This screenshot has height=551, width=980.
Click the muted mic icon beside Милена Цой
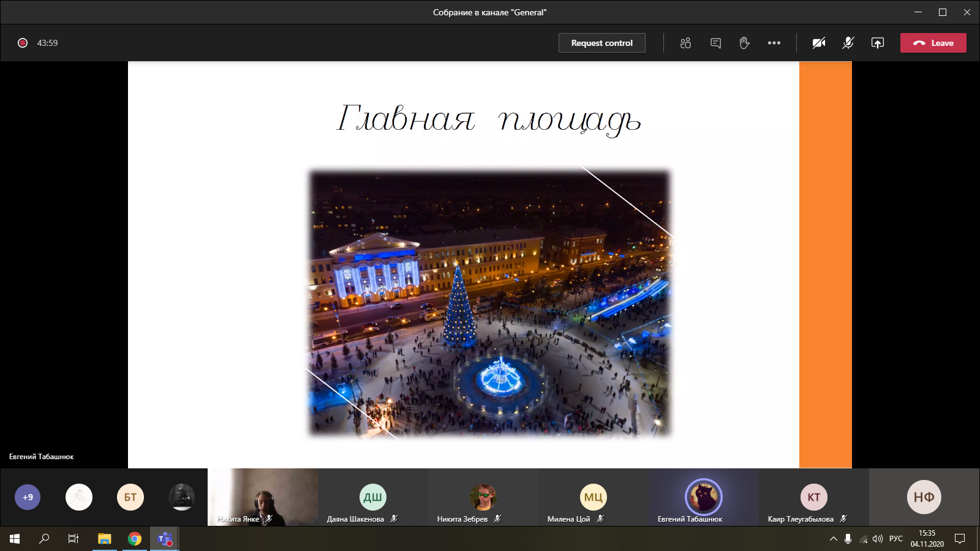[600, 519]
